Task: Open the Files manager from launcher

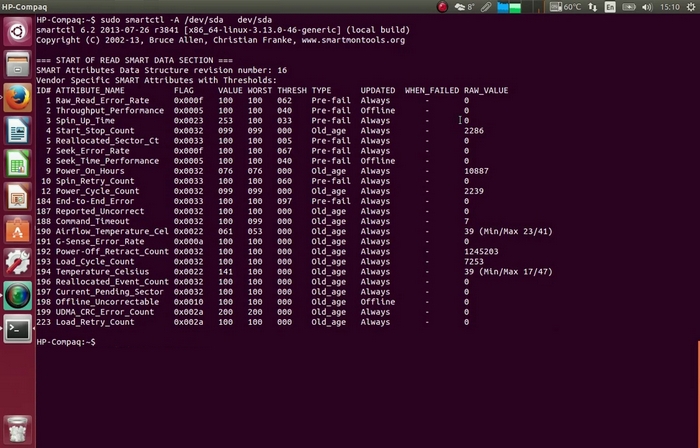Action: click(17, 63)
